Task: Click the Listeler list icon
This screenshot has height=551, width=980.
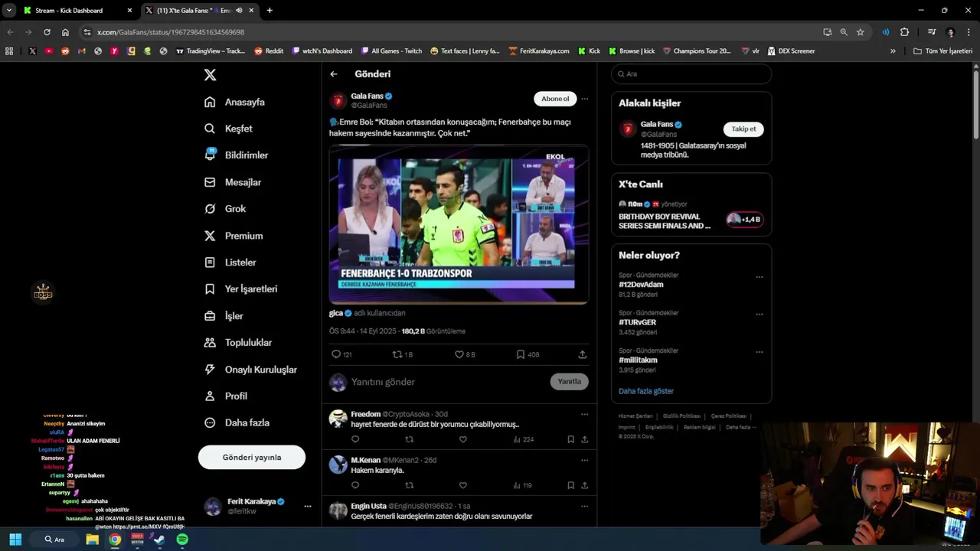Action: [x=210, y=262]
